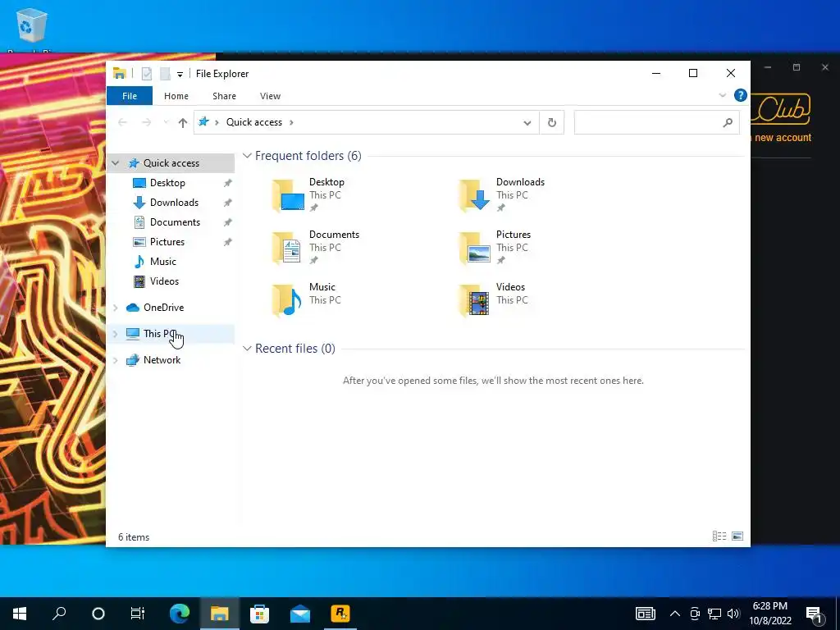Viewport: 840px width, 630px height.
Task: Switch to the Share ribbon tab
Action: coord(224,96)
